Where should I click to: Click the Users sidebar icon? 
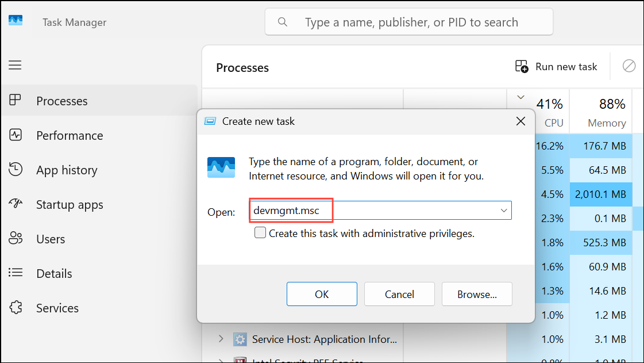(x=16, y=238)
